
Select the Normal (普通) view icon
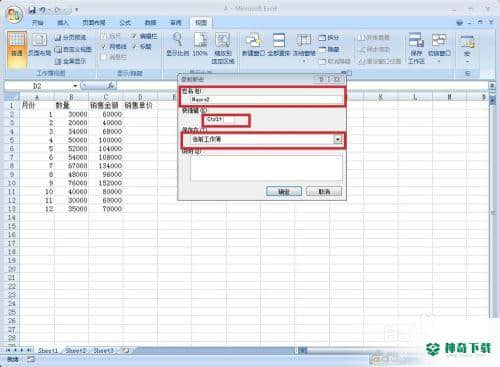tap(17, 49)
